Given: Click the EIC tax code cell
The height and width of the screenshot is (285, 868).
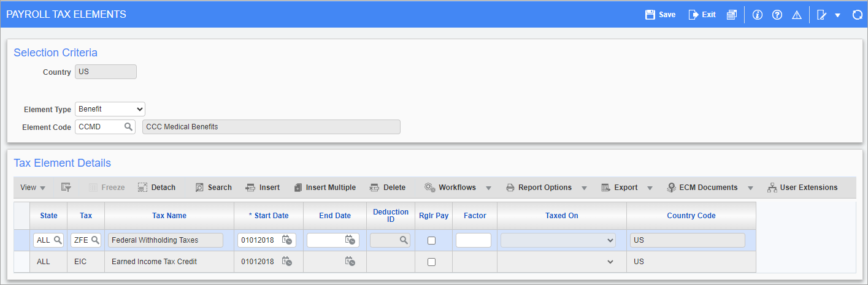Looking at the screenshot, I should pos(86,262).
